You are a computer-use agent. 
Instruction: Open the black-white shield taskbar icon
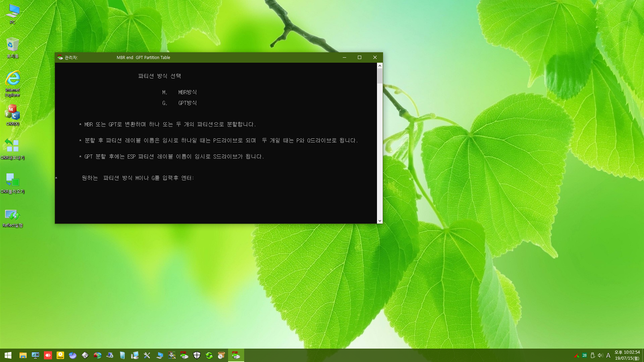click(197, 355)
